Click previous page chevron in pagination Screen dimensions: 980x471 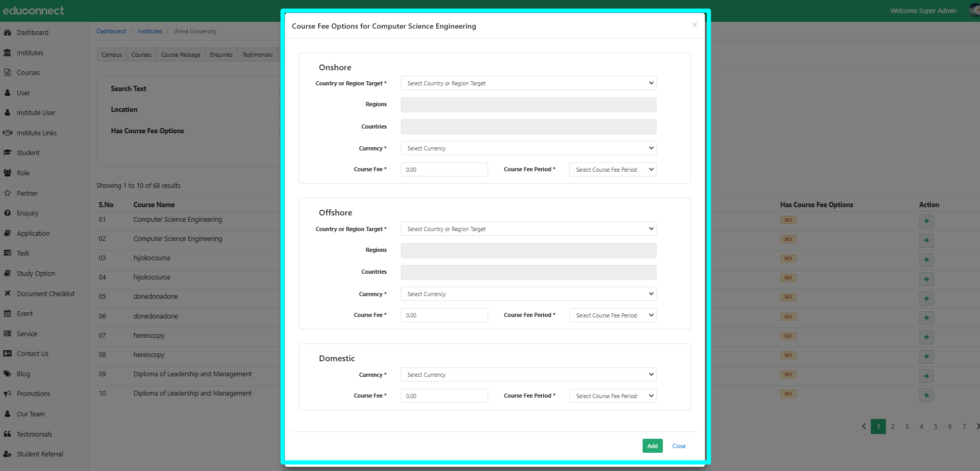[864, 426]
